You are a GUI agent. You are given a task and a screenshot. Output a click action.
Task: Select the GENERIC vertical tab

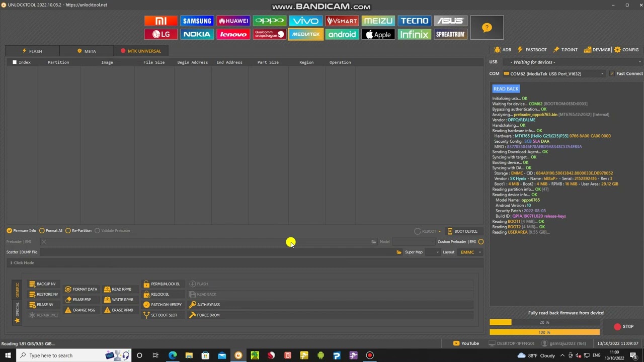17,290
